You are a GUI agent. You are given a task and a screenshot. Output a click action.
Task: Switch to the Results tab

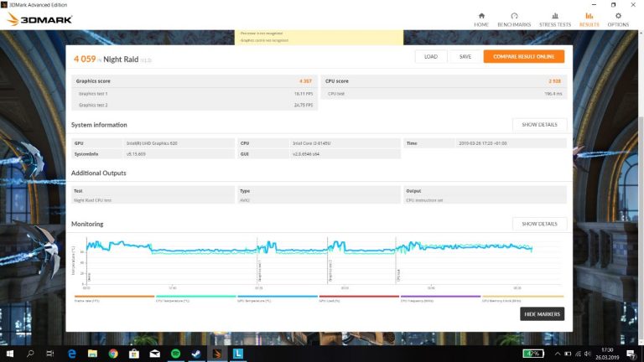[x=589, y=19]
